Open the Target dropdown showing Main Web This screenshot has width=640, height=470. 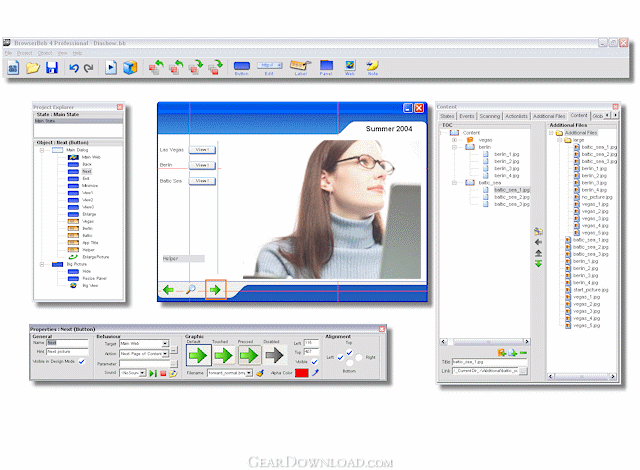[x=165, y=344]
